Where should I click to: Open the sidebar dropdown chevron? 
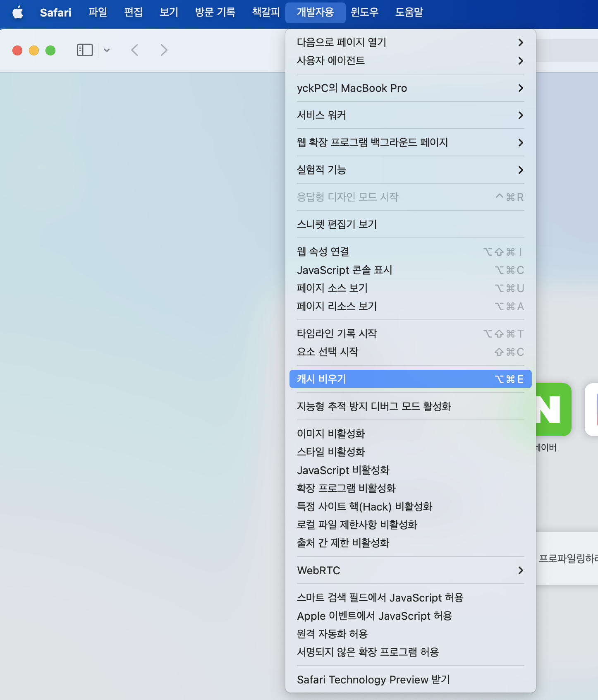(107, 50)
